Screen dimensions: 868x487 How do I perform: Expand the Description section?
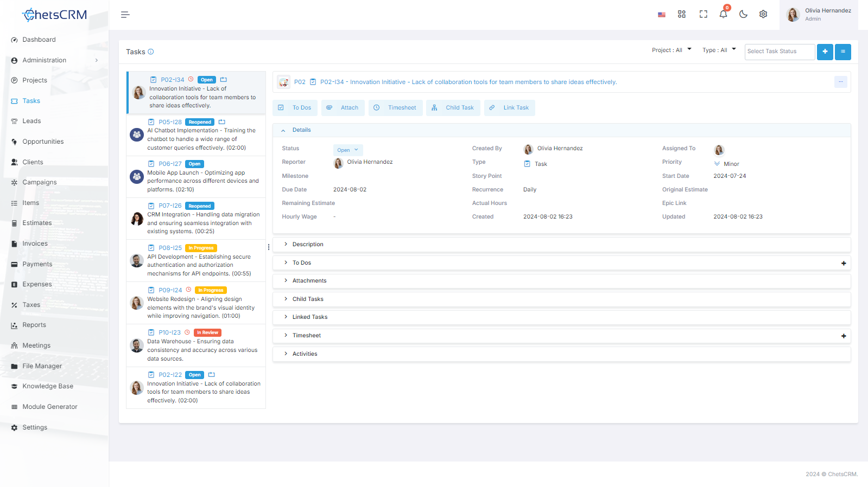[561, 245]
